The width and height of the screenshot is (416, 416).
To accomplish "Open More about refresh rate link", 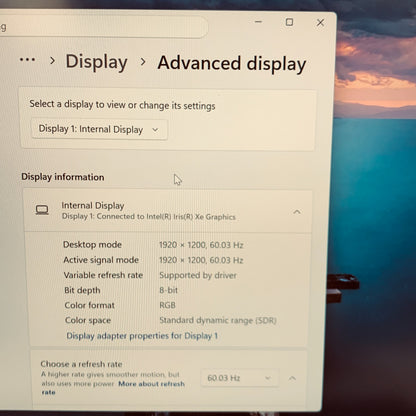I will 113,388.
